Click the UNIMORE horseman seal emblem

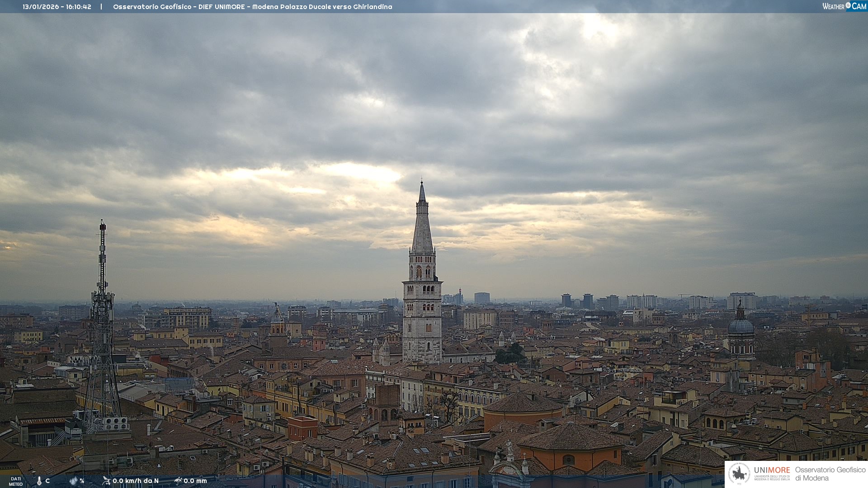(739, 474)
